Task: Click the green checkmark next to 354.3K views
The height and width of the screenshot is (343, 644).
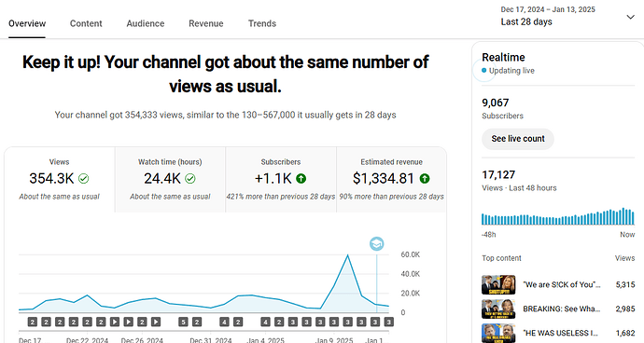Action: point(83,178)
